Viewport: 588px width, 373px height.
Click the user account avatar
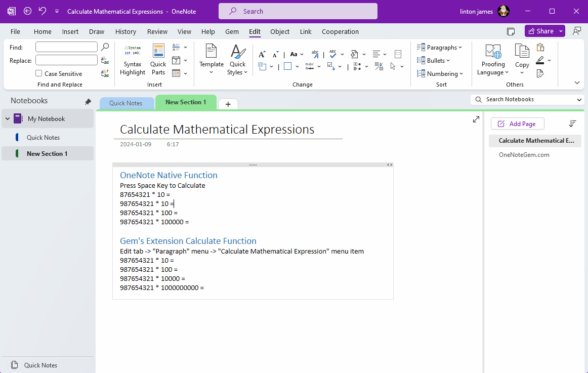[503, 11]
